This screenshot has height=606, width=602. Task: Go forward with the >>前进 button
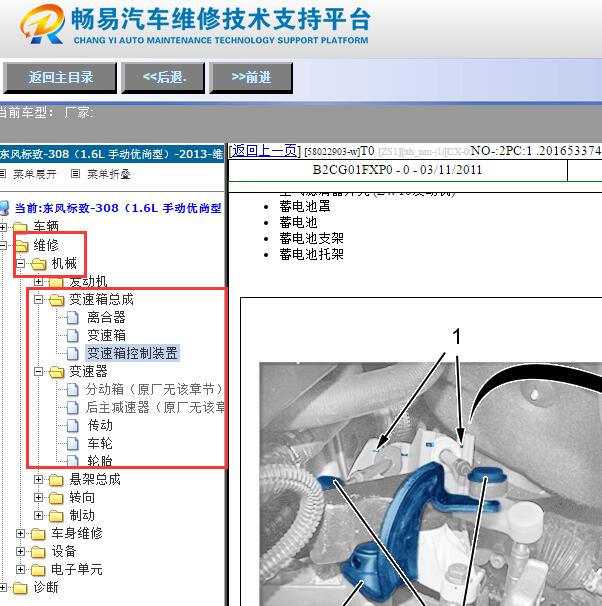coord(251,78)
